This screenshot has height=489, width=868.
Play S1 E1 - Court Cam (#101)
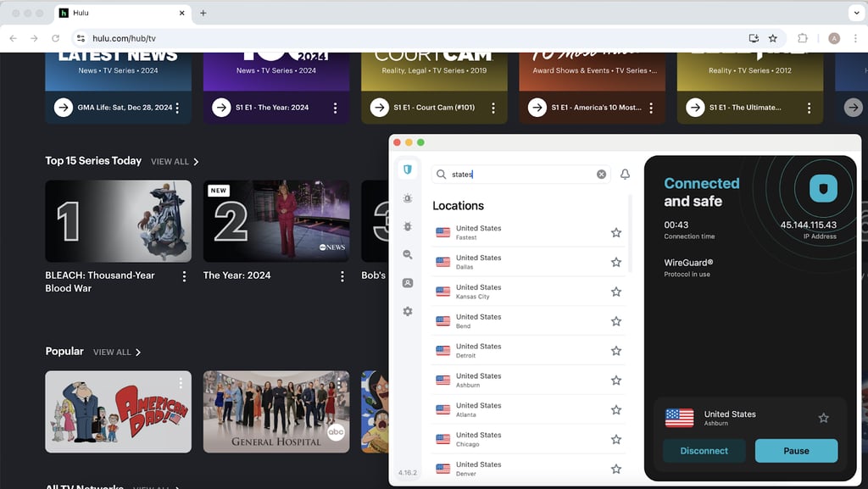(x=379, y=108)
